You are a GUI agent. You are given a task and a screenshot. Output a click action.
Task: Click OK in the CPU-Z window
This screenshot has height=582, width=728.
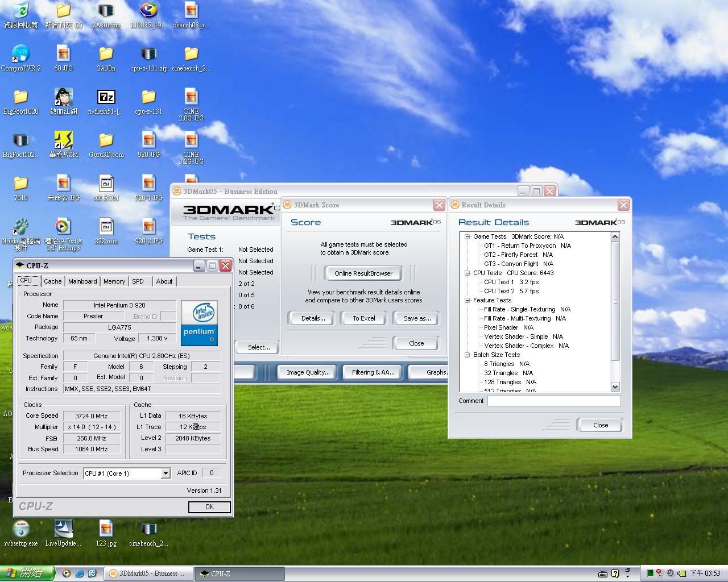[x=209, y=507]
